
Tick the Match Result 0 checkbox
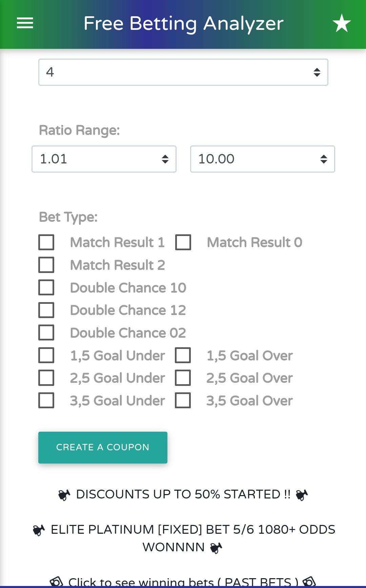[x=183, y=242]
